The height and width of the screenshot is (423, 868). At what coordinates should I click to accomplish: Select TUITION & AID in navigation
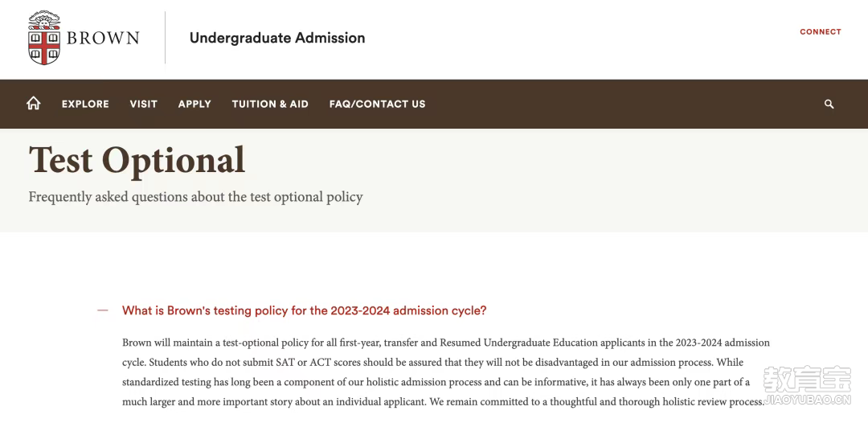pos(270,104)
